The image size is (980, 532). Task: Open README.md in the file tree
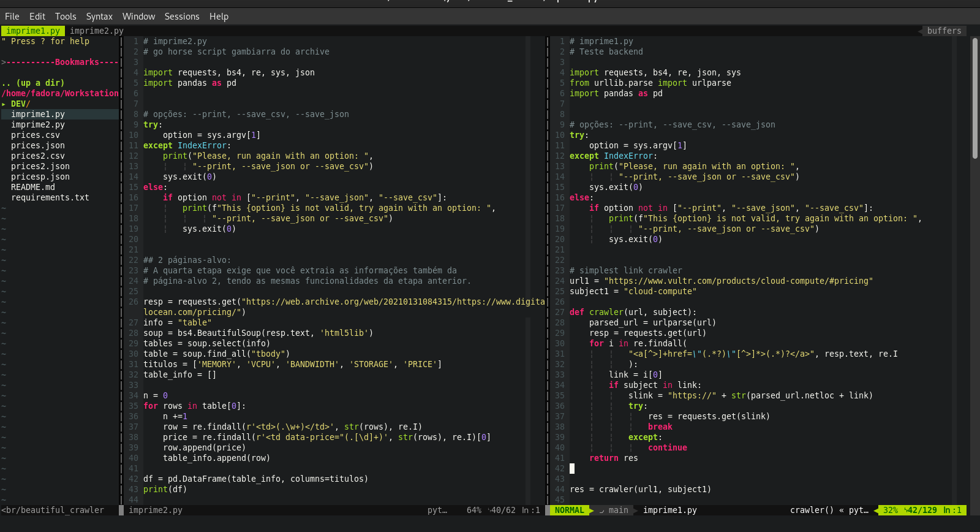[33, 187]
